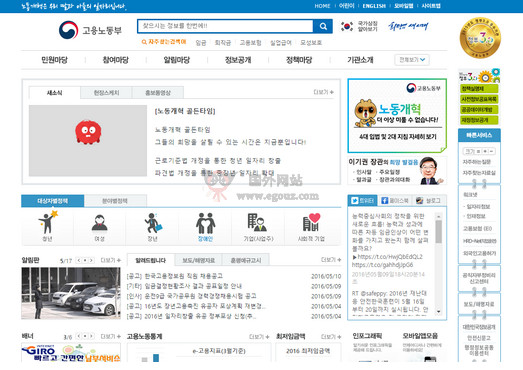
Task: Open the 알림마당 main menu
Action: [x=176, y=60]
